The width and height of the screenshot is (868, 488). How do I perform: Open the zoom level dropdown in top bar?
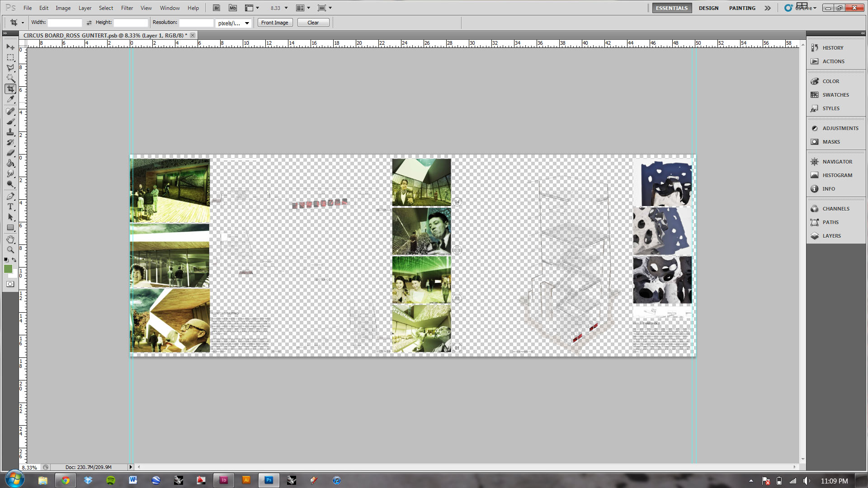coord(286,8)
